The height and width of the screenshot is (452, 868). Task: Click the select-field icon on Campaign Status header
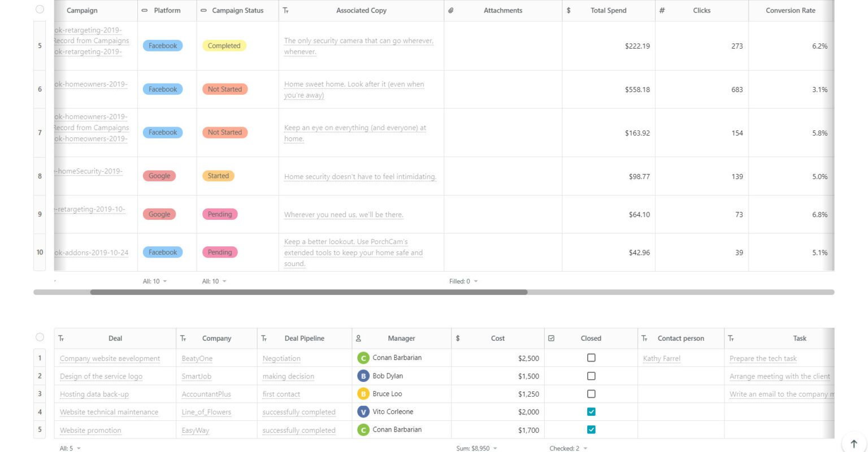coord(203,10)
